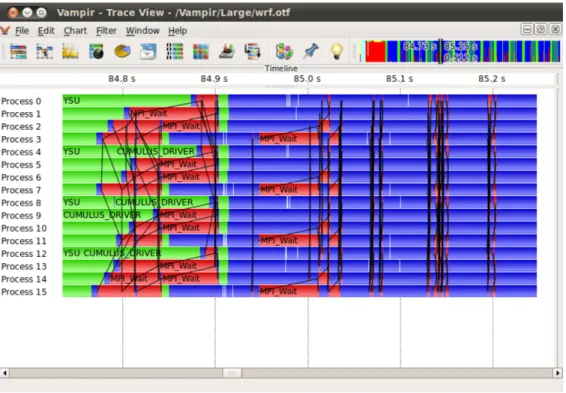Open the Help menu

tap(178, 31)
